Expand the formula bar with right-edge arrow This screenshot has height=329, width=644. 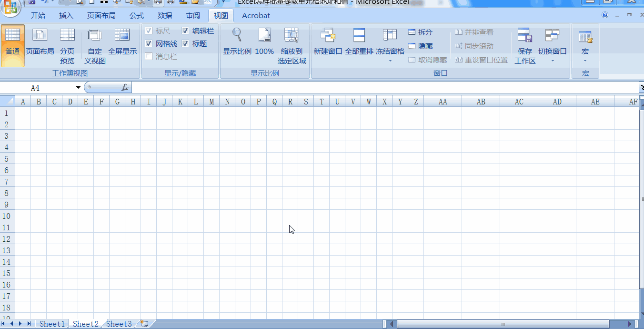pos(641,88)
